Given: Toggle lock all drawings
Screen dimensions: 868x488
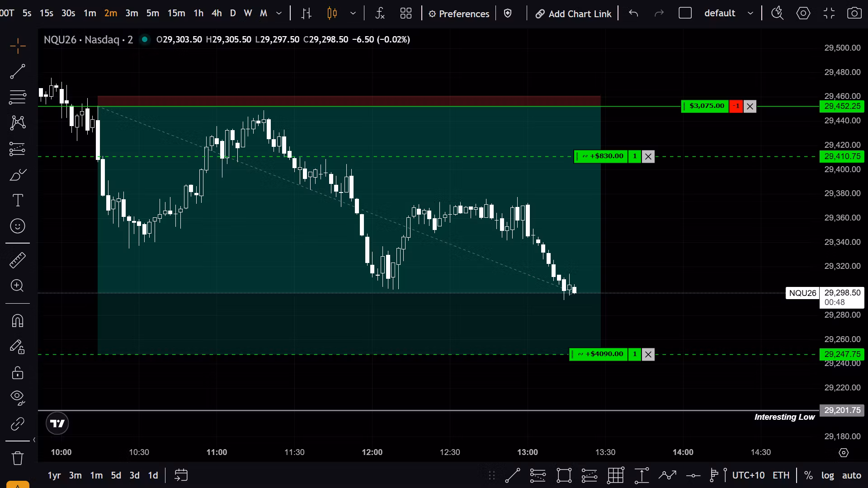Looking at the screenshot, I should [18, 372].
